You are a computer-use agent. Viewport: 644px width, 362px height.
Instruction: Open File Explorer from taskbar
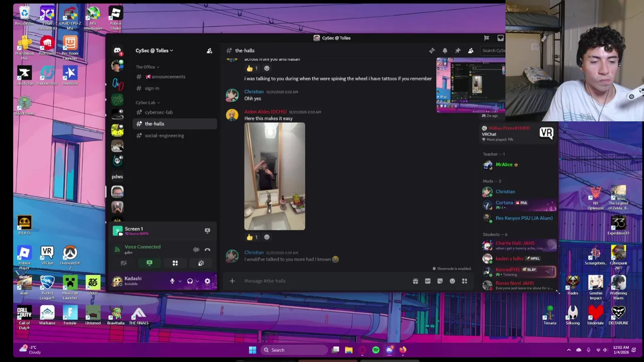click(x=349, y=350)
